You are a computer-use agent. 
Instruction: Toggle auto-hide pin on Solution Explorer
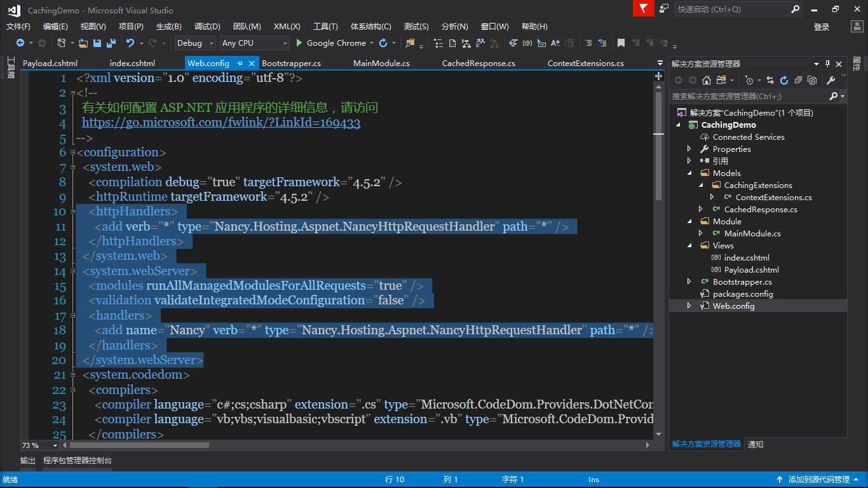tap(827, 64)
